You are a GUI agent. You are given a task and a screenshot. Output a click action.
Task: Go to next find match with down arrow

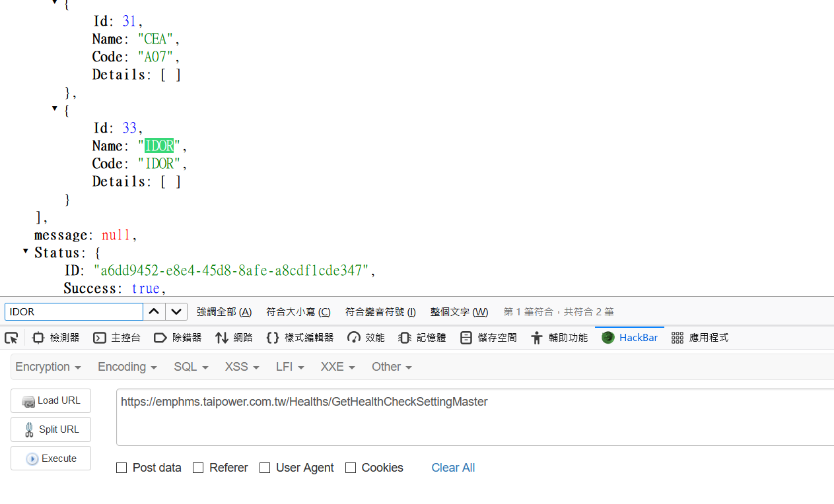(x=176, y=311)
